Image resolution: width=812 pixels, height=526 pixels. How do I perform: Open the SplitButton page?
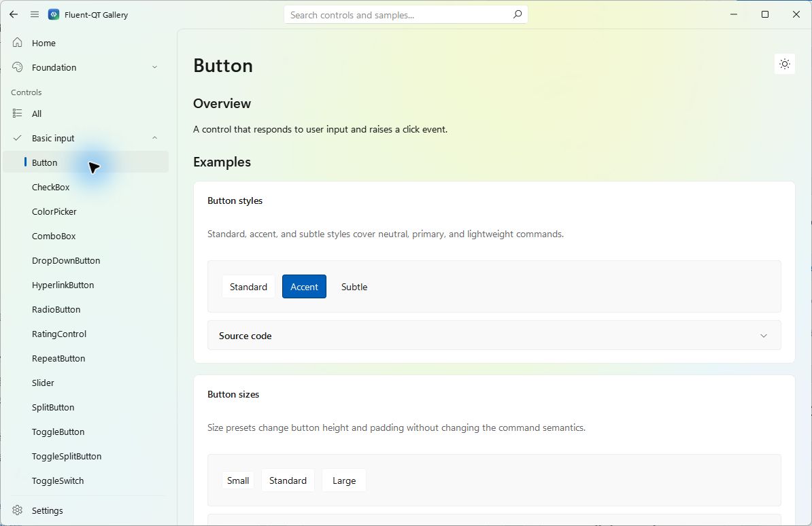(53, 408)
